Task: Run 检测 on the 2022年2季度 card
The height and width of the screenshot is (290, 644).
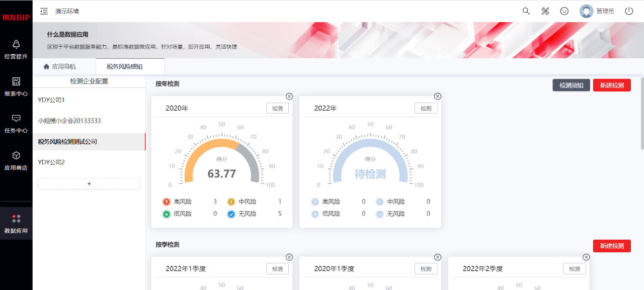Action: click(574, 269)
